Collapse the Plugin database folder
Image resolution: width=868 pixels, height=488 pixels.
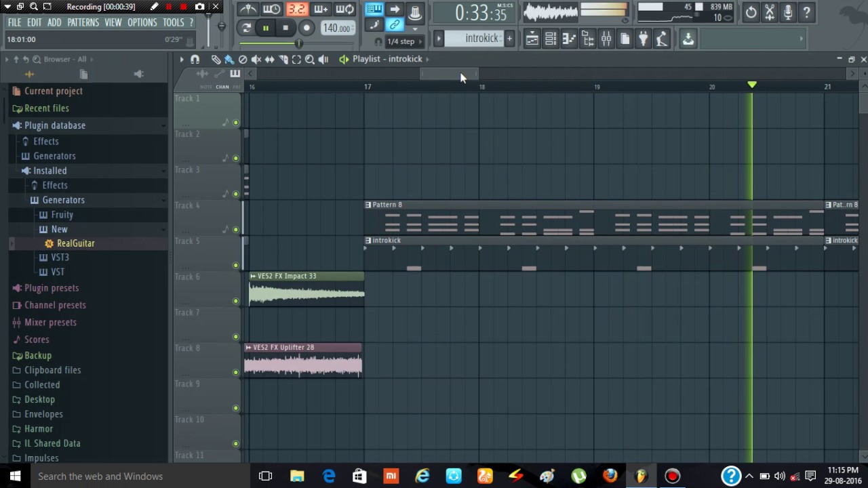[x=55, y=125]
